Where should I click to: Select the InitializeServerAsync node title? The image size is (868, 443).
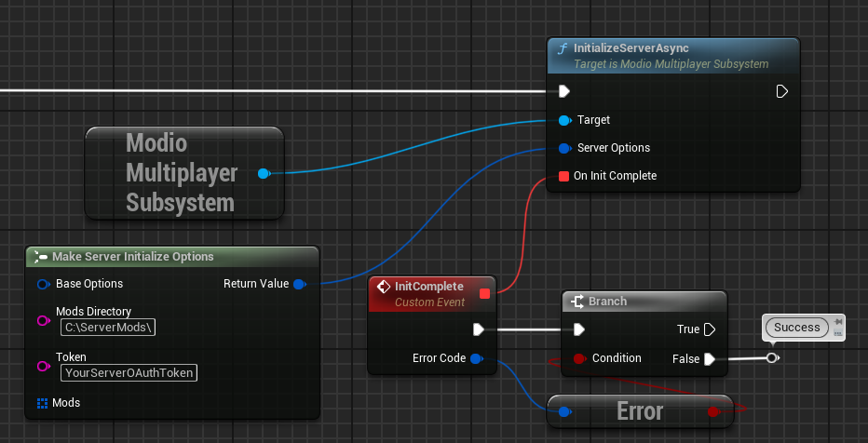(631, 48)
